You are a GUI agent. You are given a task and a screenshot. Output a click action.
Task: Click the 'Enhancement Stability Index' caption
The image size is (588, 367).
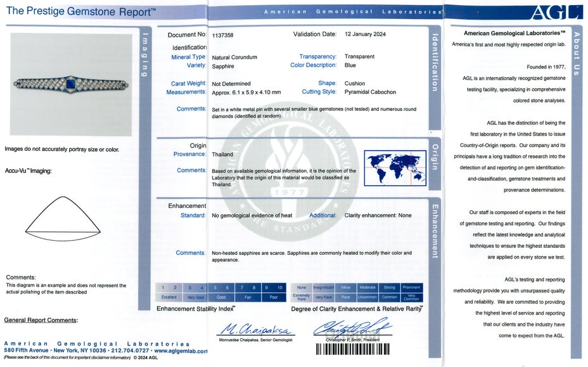tap(196, 309)
